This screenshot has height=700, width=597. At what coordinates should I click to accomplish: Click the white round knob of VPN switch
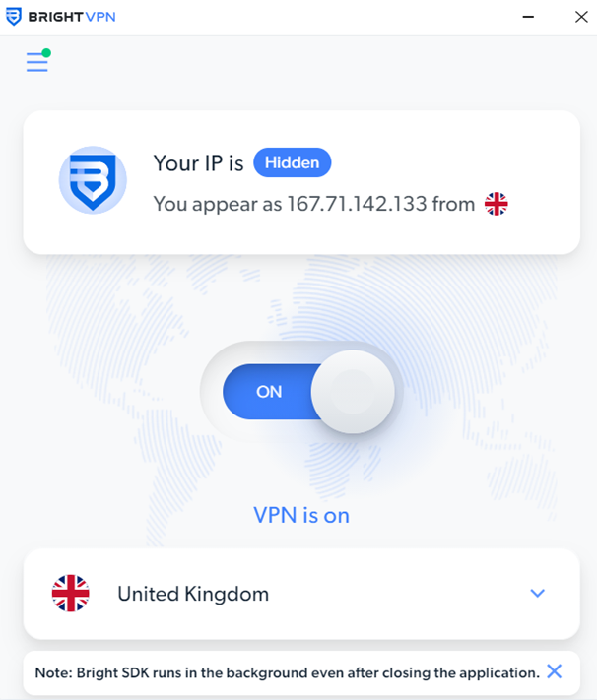pos(353,392)
